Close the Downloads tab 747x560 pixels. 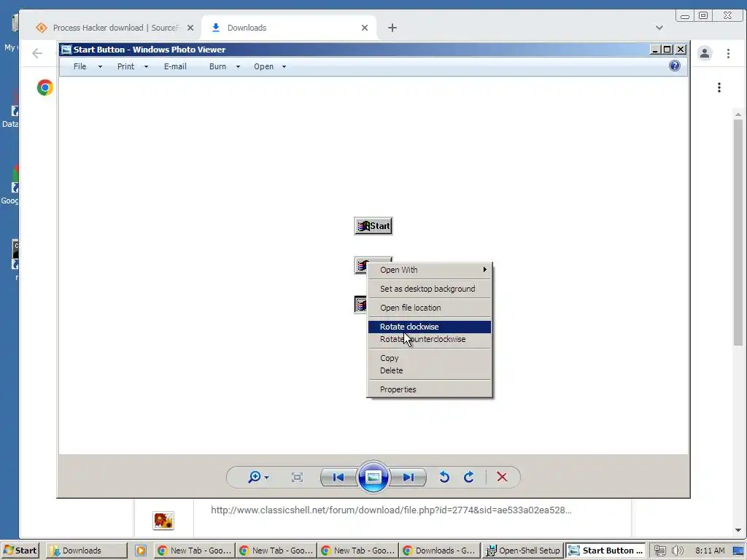[365, 28]
